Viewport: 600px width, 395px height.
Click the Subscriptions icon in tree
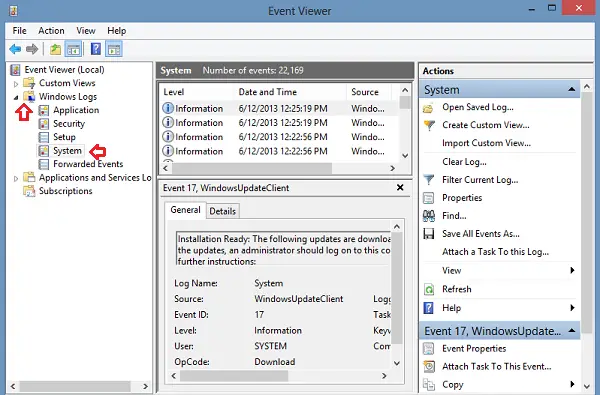tap(29, 191)
